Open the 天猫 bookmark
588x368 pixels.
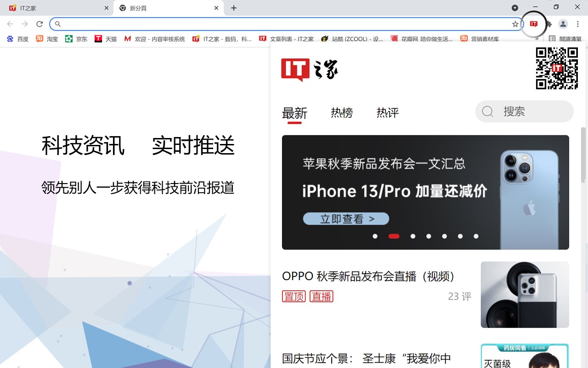coord(106,39)
